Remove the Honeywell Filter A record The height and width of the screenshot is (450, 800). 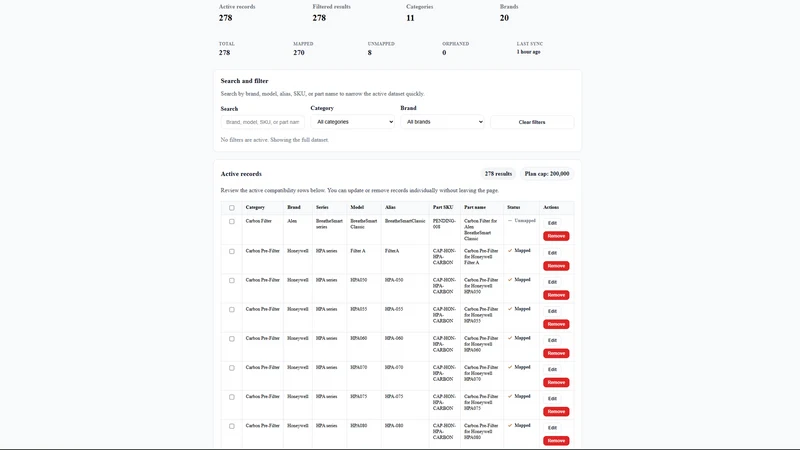coord(556,265)
